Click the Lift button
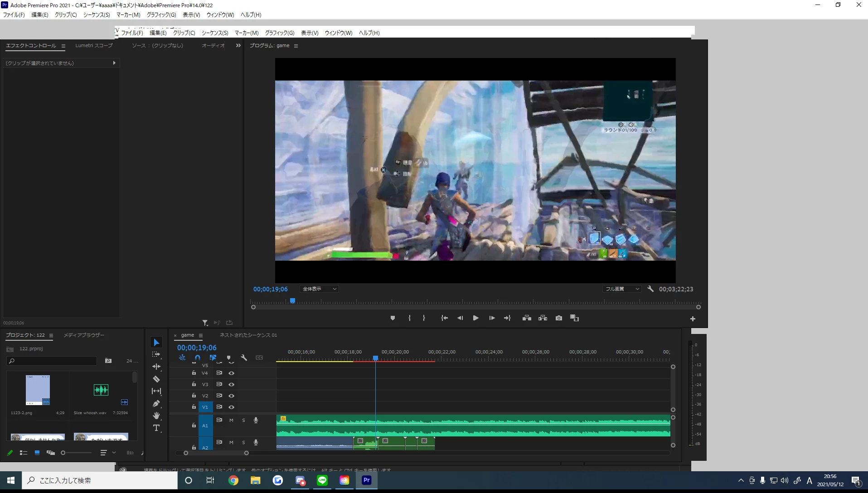The image size is (868, 493). pos(527,318)
